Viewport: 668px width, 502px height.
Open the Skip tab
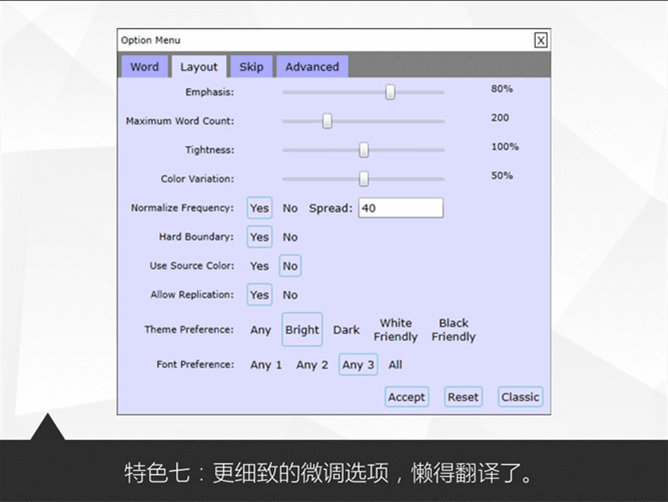coord(251,67)
